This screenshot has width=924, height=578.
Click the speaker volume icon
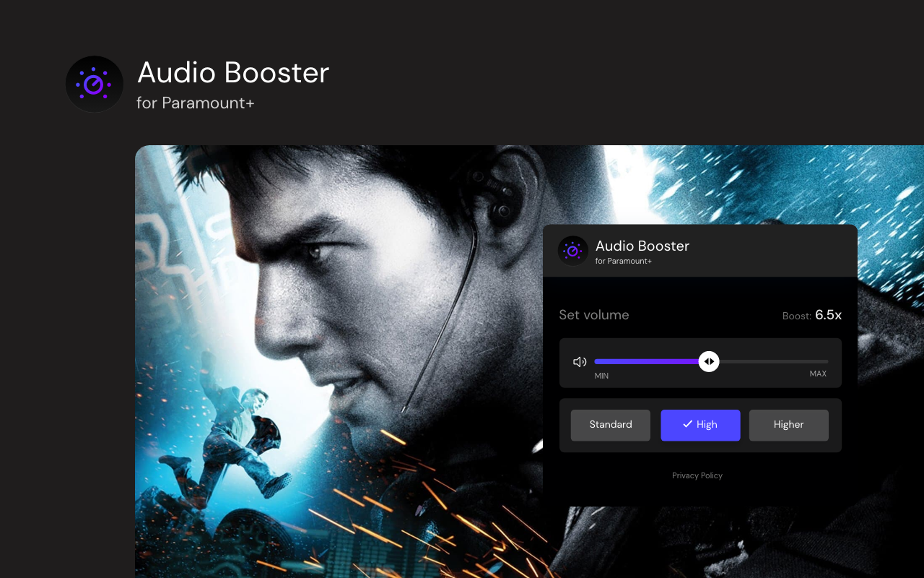580,362
